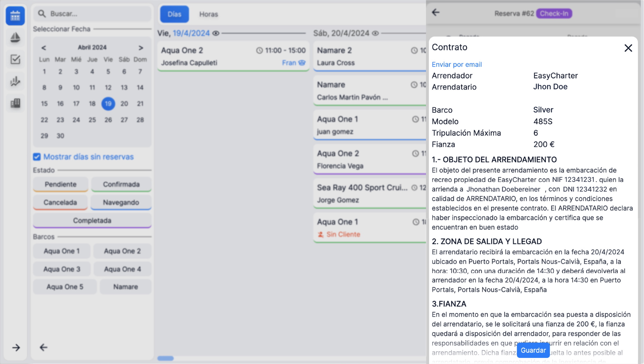This screenshot has width=644, height=364.
Task: Open the calendar view in sidebar
Action: point(15,15)
